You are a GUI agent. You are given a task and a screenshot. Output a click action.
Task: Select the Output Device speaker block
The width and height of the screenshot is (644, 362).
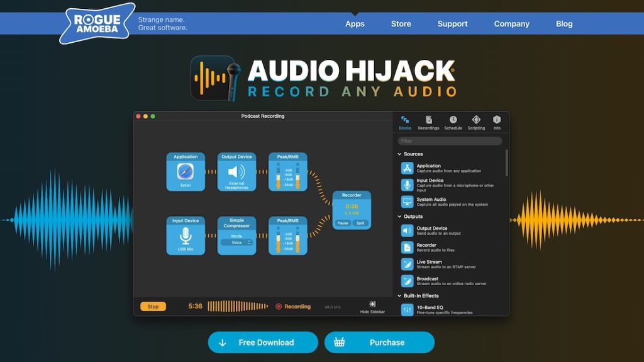(x=236, y=171)
